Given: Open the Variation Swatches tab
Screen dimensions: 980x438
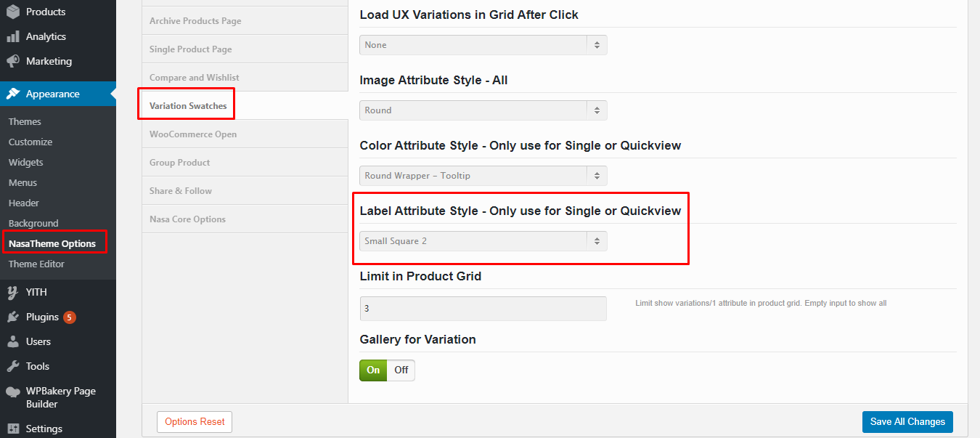Looking at the screenshot, I should [x=188, y=105].
